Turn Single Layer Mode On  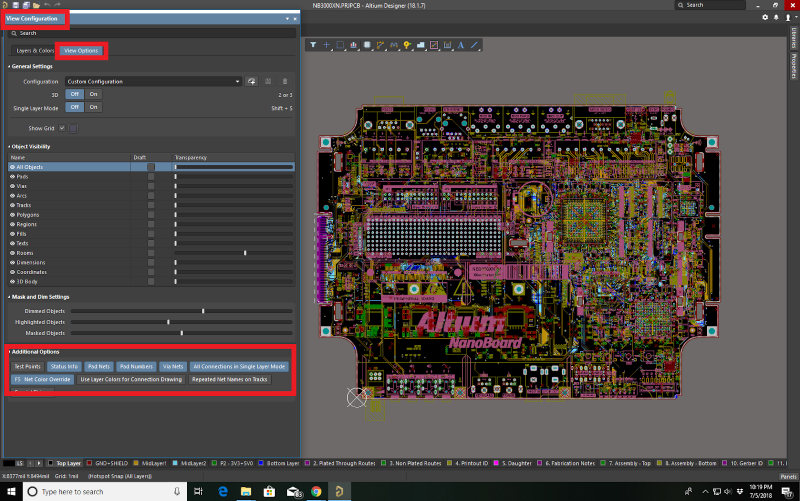point(93,107)
